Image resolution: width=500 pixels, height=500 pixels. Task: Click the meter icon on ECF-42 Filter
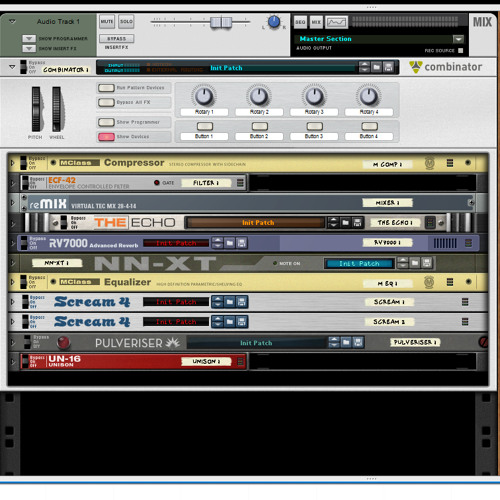[x=240, y=183]
